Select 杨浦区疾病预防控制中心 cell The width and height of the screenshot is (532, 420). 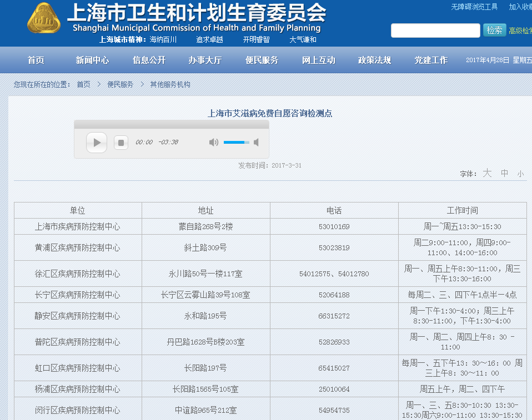[x=78, y=389]
